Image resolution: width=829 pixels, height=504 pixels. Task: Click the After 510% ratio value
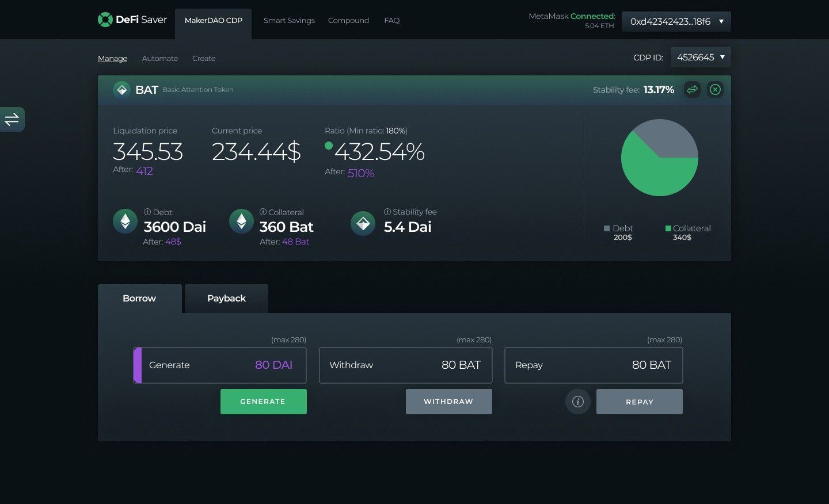361,173
